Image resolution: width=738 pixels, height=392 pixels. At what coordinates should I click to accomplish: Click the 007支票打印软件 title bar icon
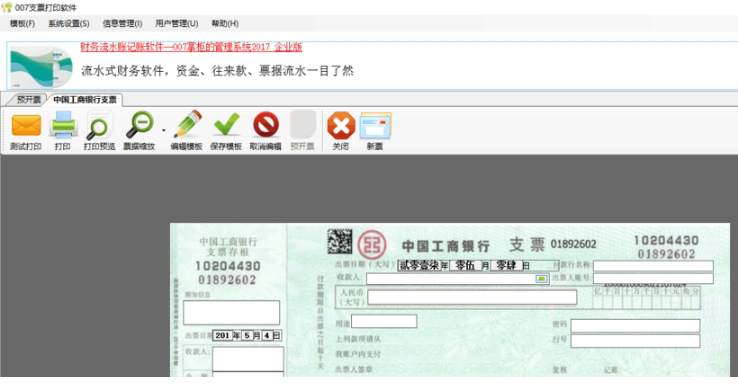tap(7, 8)
